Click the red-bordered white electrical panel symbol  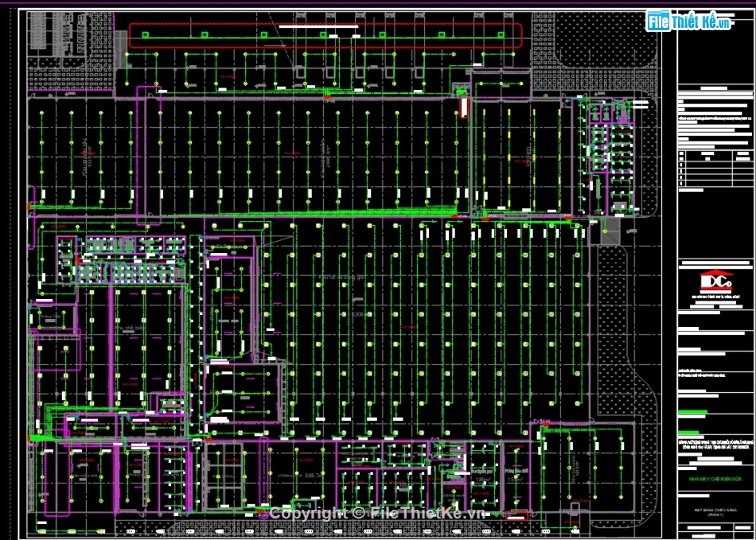pos(463,107)
